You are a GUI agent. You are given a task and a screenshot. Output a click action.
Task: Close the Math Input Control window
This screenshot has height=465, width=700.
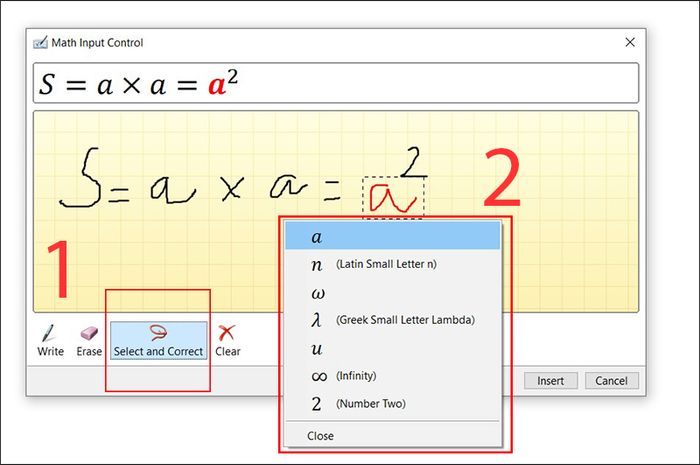pyautogui.click(x=630, y=42)
